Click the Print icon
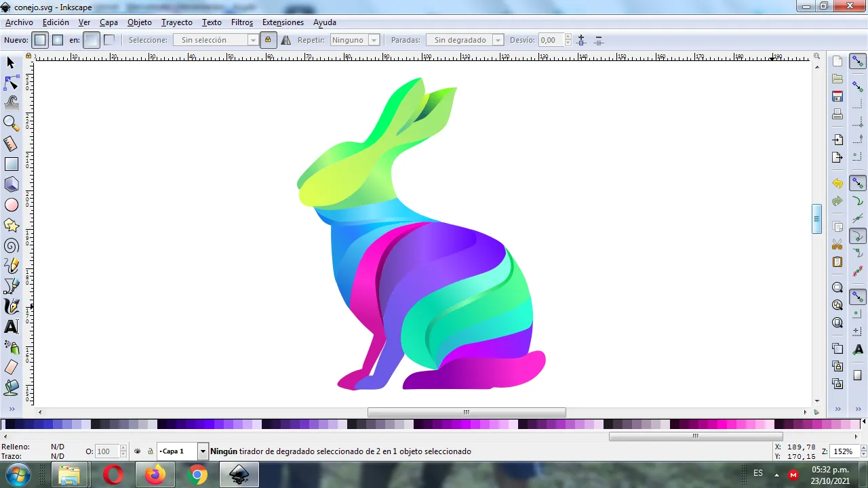Viewport: 868px width, 488px height. tap(837, 114)
